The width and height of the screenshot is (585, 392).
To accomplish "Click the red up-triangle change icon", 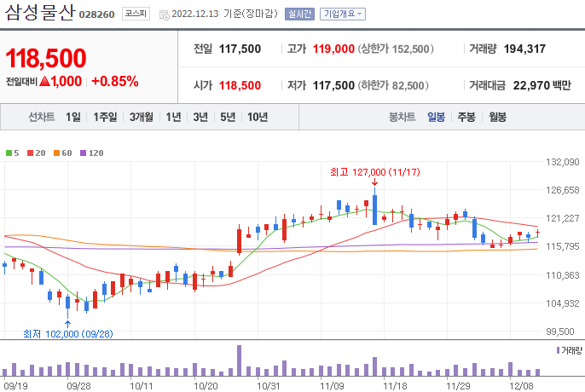I will point(44,81).
